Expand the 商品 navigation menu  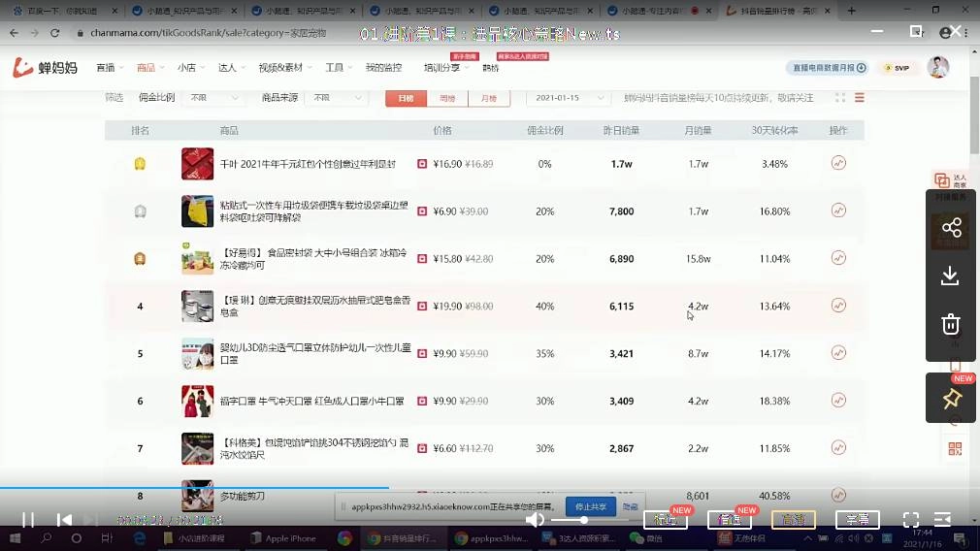coord(150,68)
